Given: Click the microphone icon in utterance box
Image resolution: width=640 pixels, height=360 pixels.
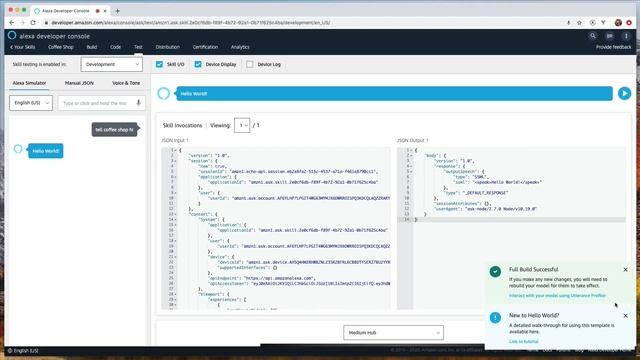Looking at the screenshot, I should click(x=138, y=103).
